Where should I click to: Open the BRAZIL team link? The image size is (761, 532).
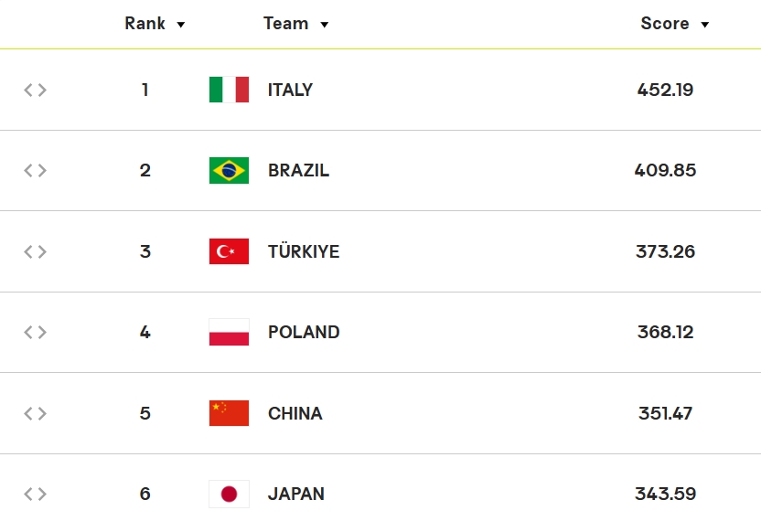(x=298, y=171)
